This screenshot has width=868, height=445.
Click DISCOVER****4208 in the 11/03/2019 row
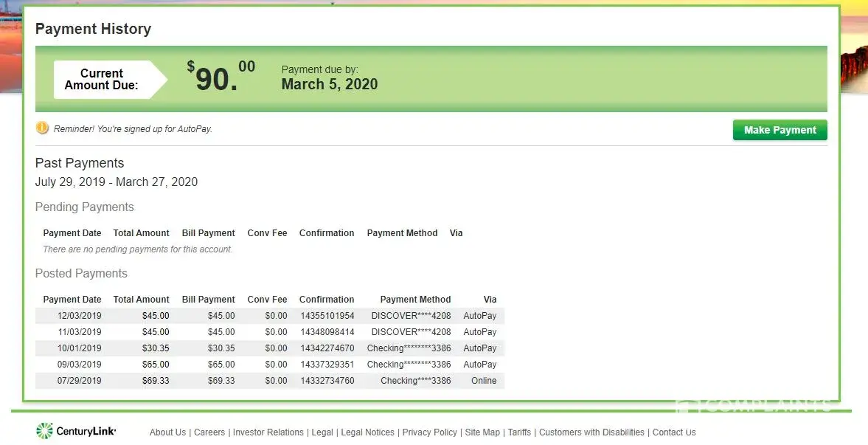click(412, 332)
